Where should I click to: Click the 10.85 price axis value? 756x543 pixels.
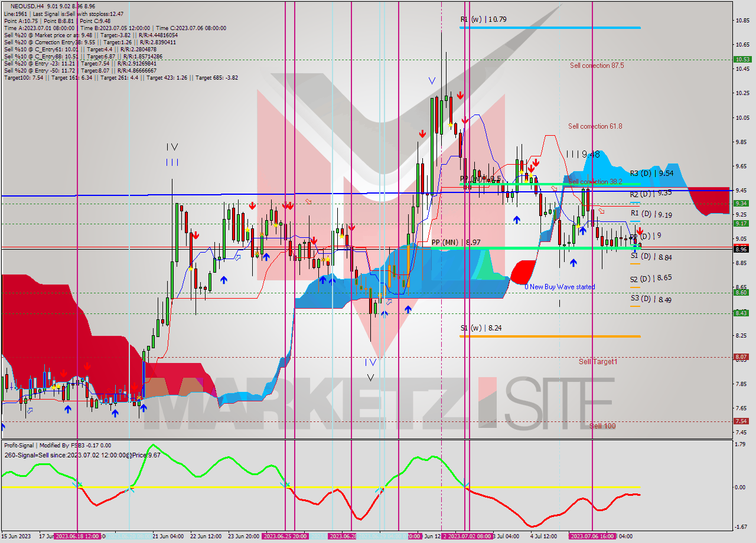[x=742, y=21]
